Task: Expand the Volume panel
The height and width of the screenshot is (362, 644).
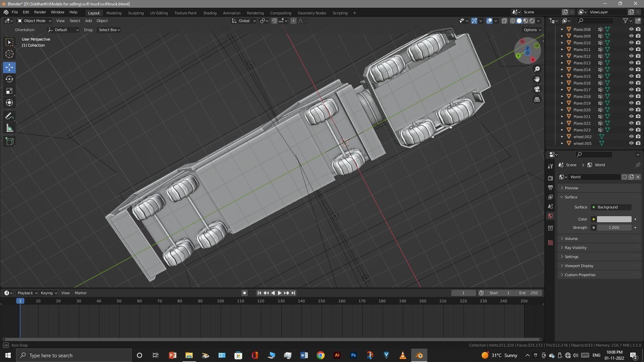Action: point(571,239)
